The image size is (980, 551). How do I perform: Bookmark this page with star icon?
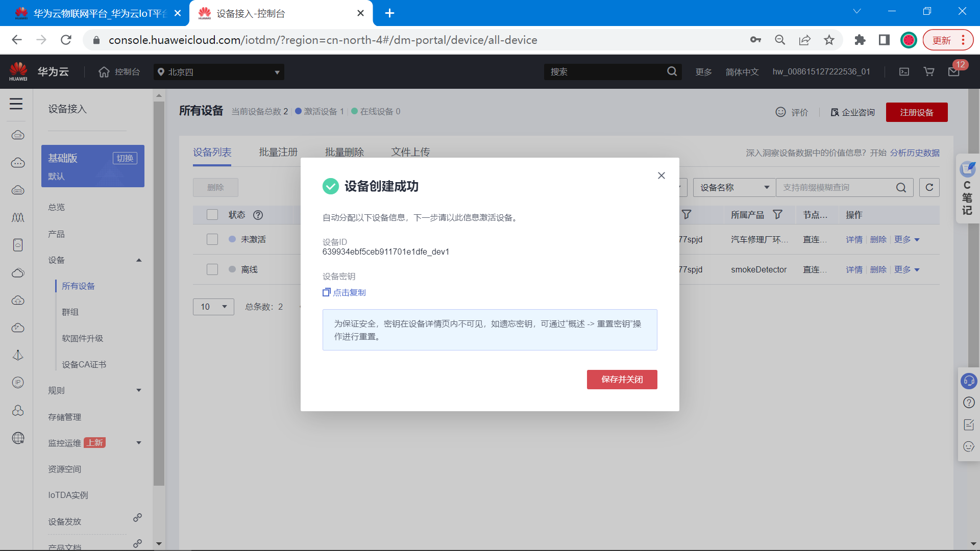(x=829, y=40)
